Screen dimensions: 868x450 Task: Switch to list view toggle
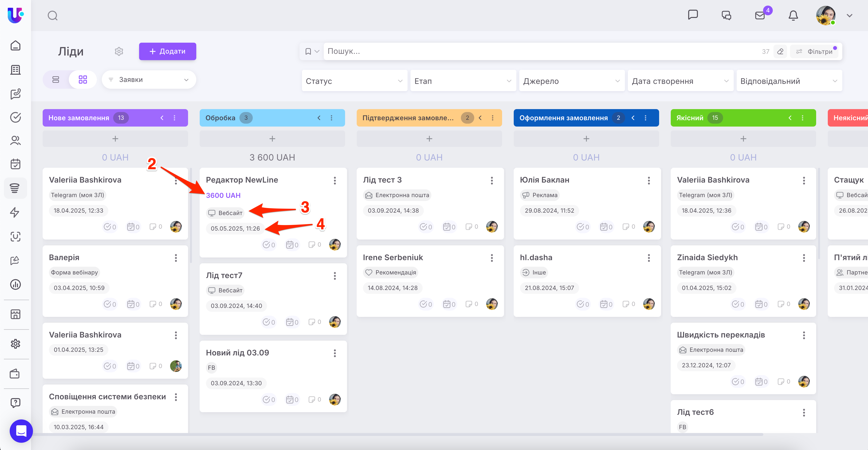point(56,80)
